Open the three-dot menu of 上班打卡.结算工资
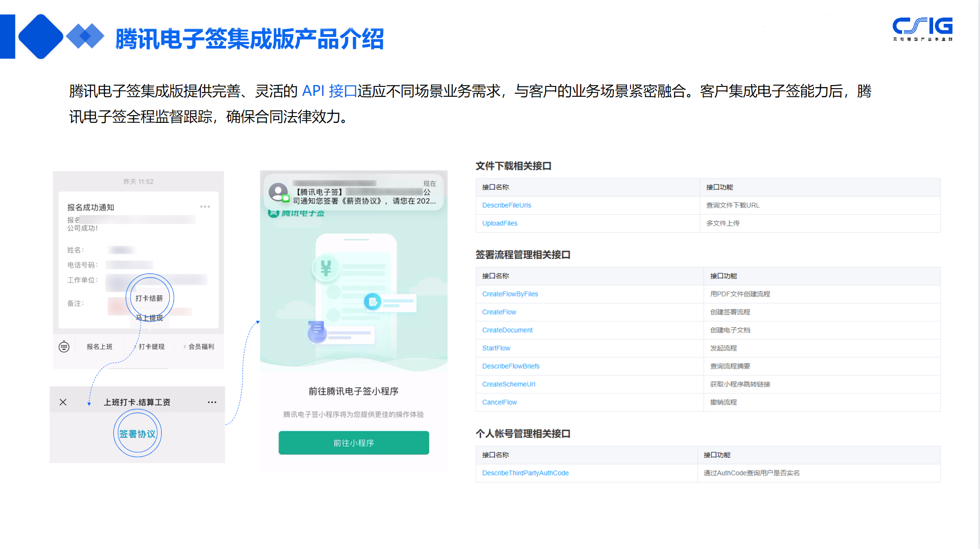 212,402
